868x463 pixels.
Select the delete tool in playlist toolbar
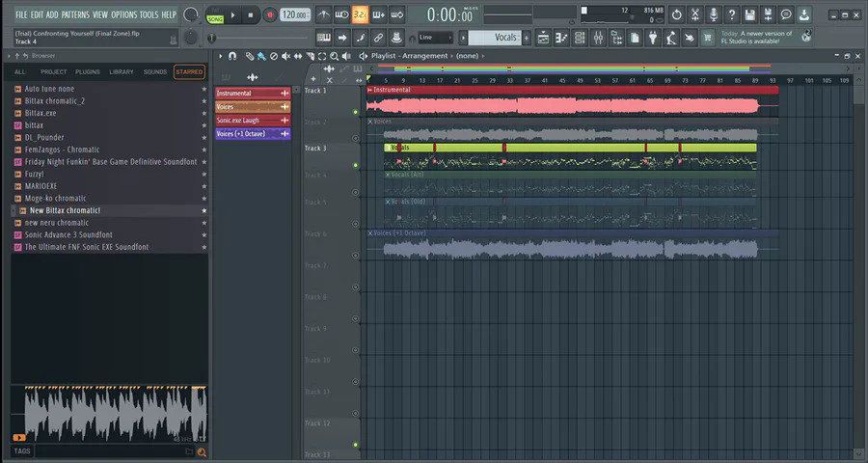[x=274, y=56]
